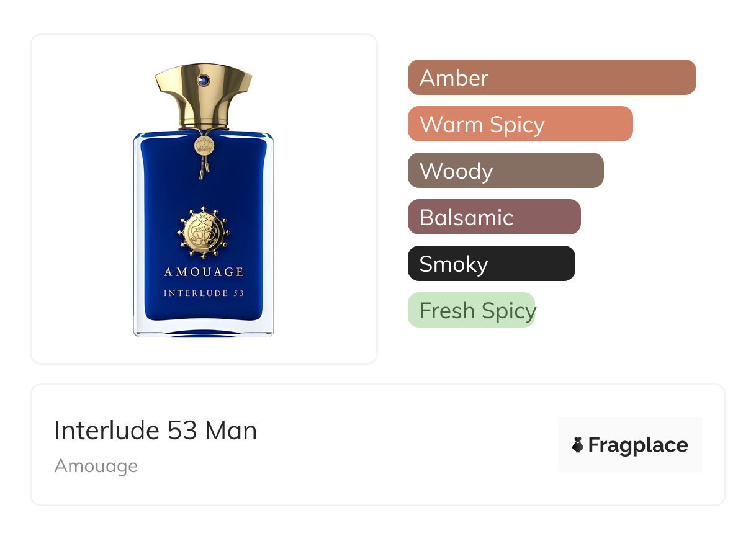Click the INTERLUDE 53 label on bottle

(x=204, y=293)
